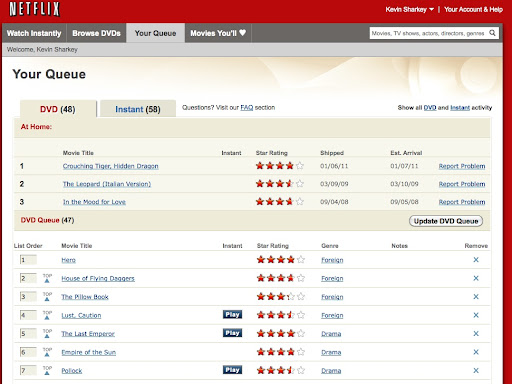Remove Empire of the Sun from queue

coord(476,352)
